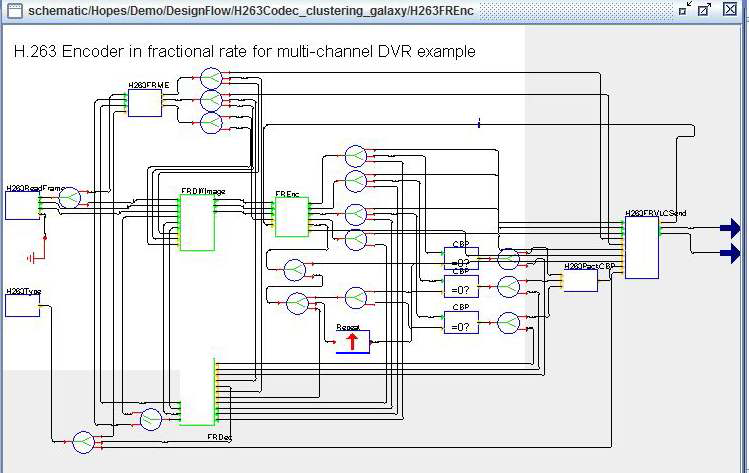Maximize the schematic internal window
The image size is (749, 473).
705,9
